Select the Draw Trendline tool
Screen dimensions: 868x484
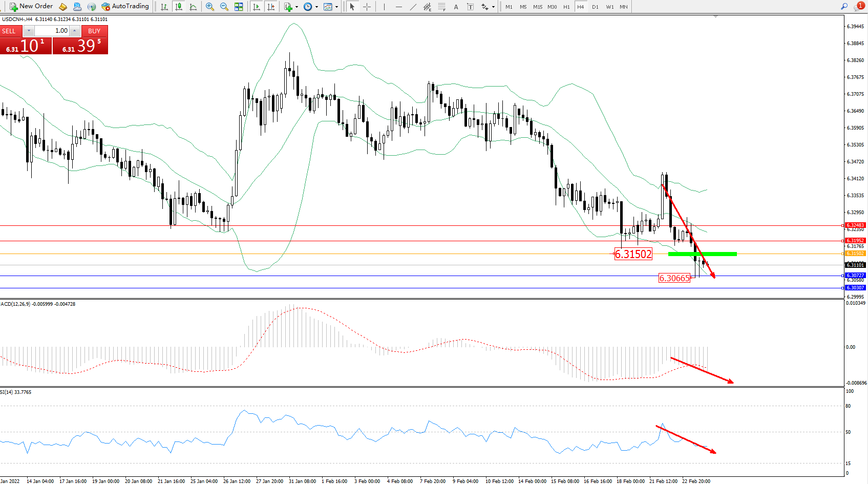click(413, 7)
